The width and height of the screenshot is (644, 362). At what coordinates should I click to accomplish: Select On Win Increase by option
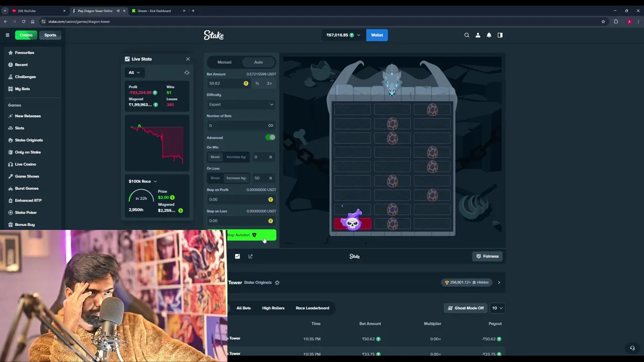(236, 157)
